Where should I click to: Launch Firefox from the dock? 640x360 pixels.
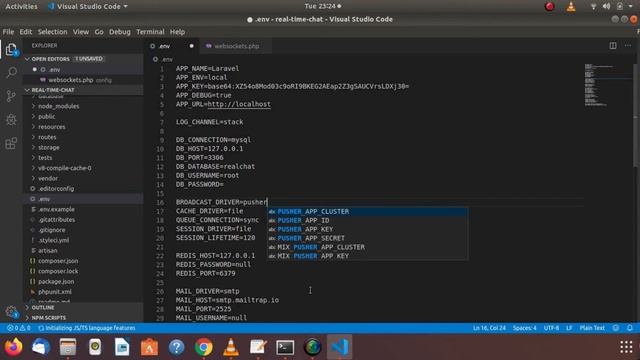13,347
